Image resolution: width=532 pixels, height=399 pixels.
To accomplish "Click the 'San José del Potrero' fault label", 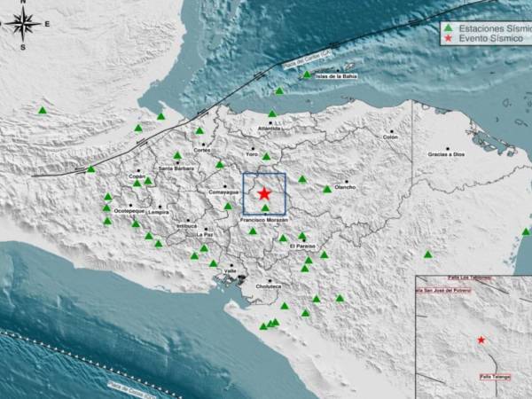I will pos(444,290).
